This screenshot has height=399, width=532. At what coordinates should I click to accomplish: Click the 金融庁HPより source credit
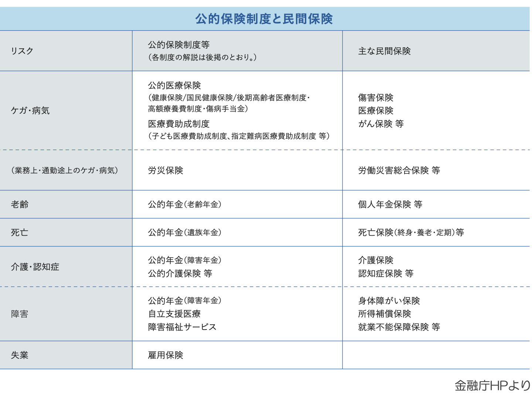493,386
